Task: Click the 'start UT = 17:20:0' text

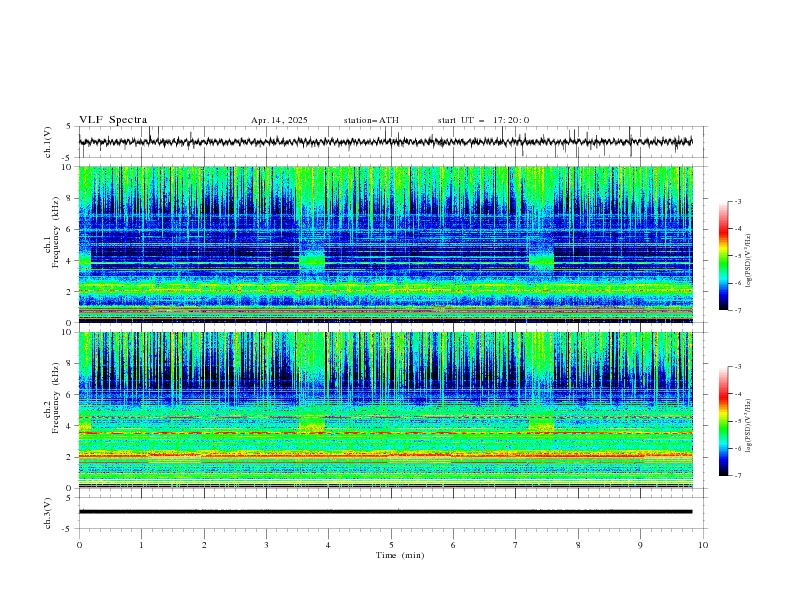Action: tap(483, 120)
